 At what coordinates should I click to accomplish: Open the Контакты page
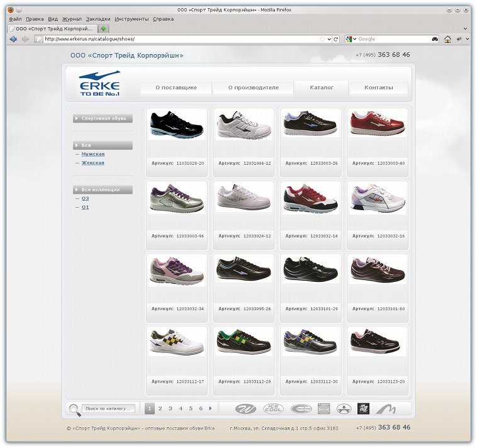(379, 87)
